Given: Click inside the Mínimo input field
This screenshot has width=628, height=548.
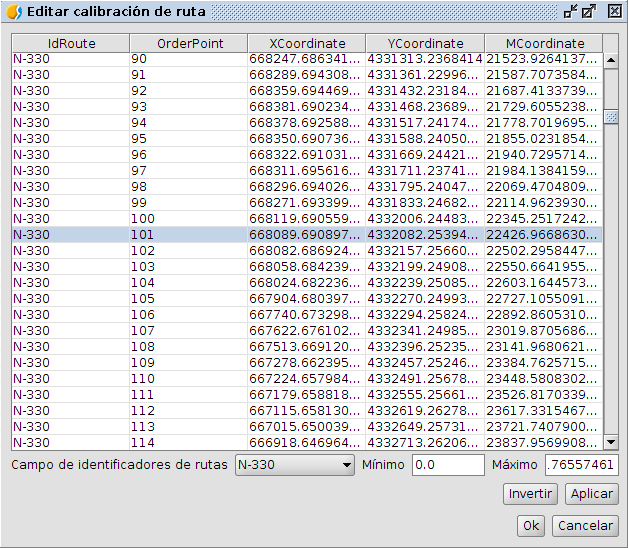Looking at the screenshot, I should coord(447,465).
